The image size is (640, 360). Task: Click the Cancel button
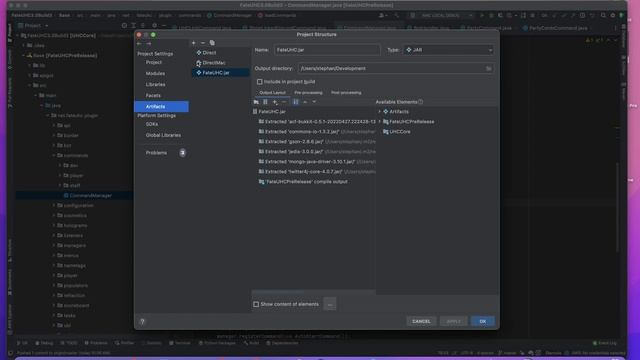[421, 322]
